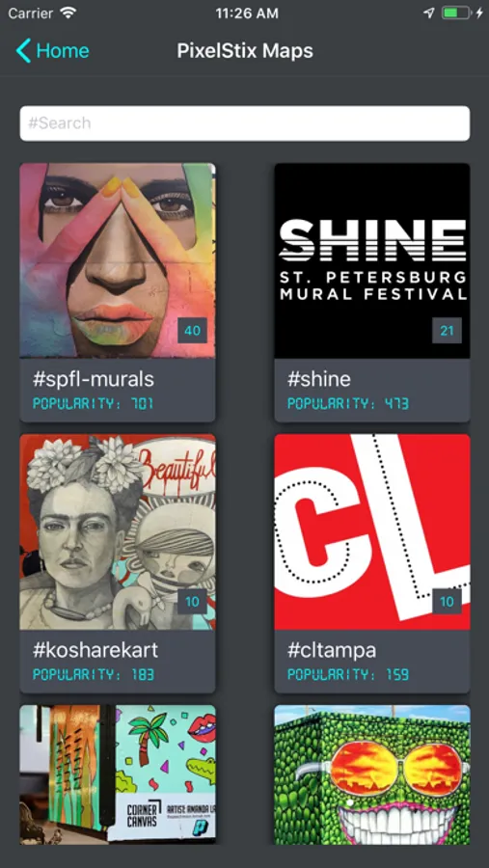The height and width of the screenshot is (868, 489).
Task: Tap the battery icon in status bar
Action: click(x=457, y=14)
